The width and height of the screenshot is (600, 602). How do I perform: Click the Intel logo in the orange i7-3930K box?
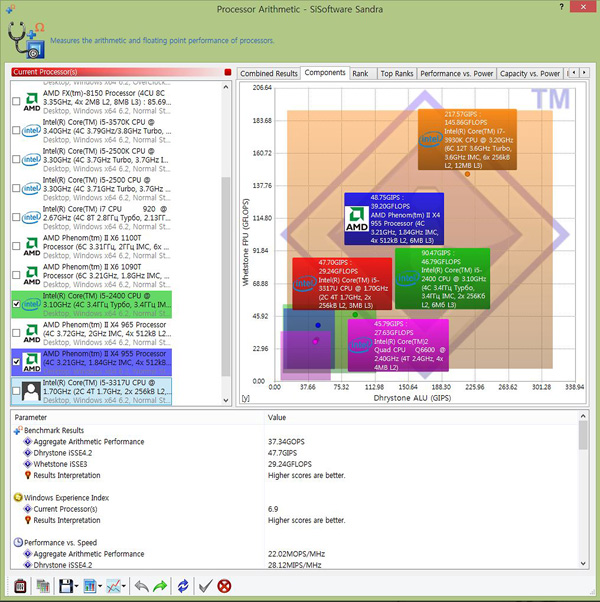point(430,139)
